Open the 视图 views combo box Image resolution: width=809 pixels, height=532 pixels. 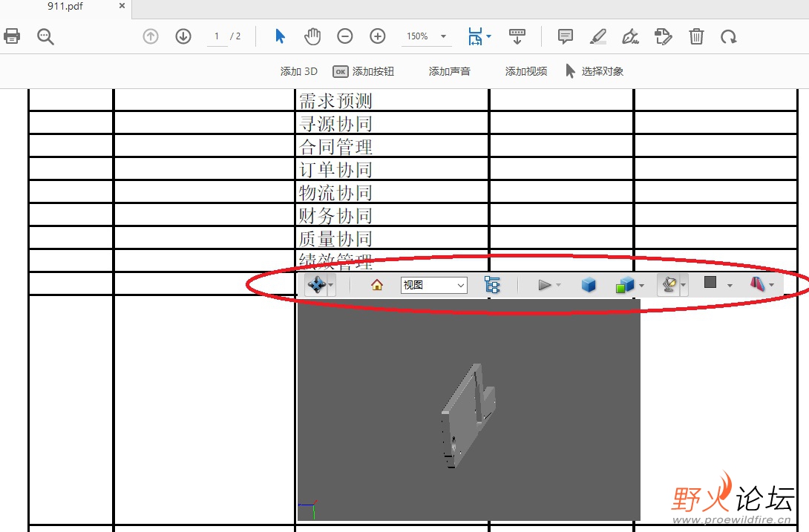pyautogui.click(x=434, y=285)
